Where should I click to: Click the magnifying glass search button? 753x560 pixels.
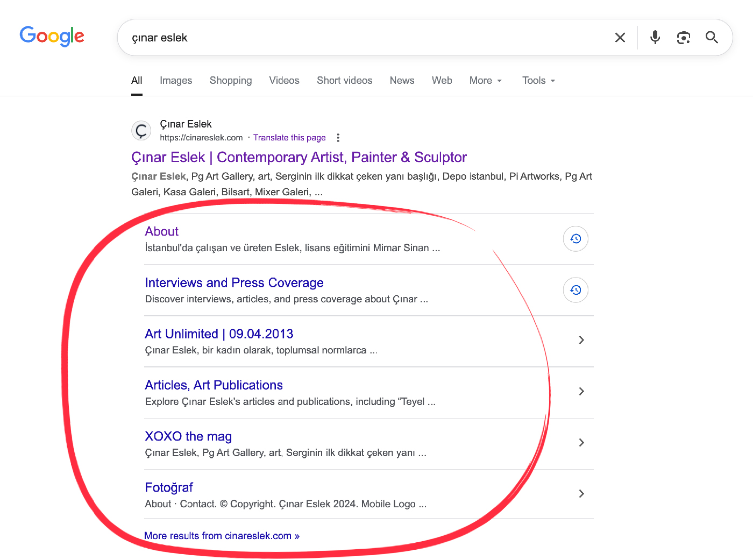pos(712,38)
